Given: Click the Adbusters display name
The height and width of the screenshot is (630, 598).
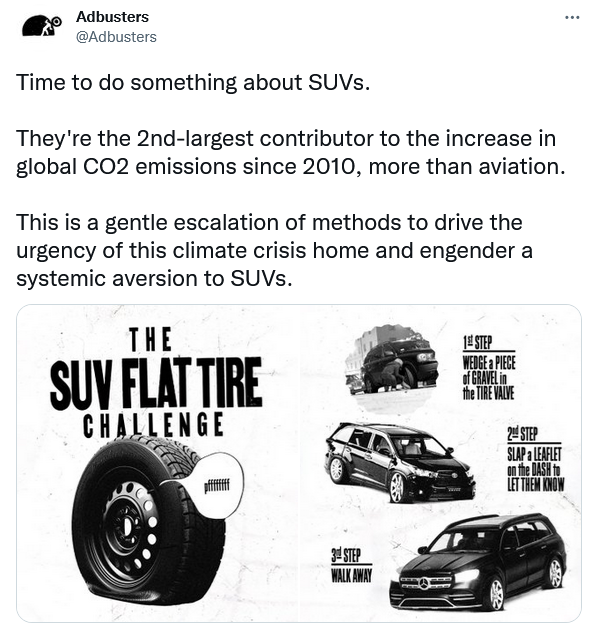Looking at the screenshot, I should point(112,17).
